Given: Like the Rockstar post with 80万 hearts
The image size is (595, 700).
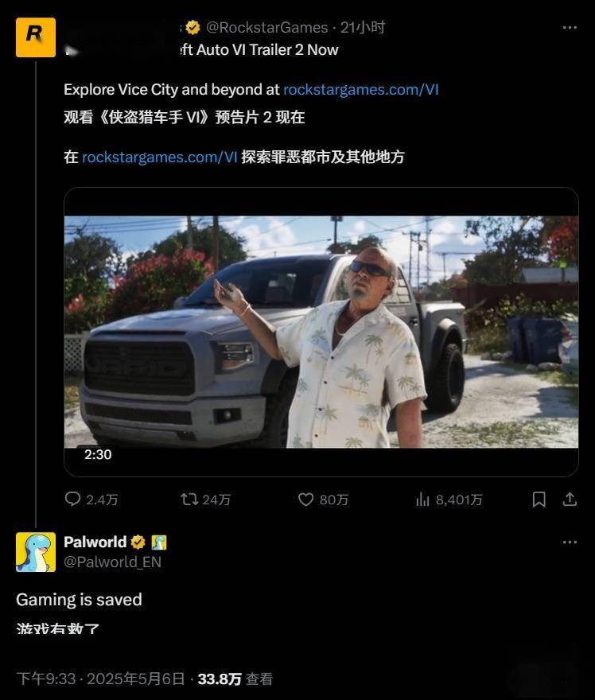Looking at the screenshot, I should click(305, 499).
